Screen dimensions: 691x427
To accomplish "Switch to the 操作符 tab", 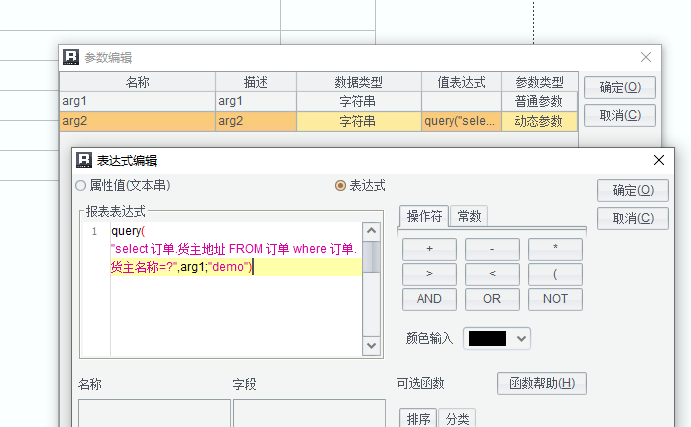I will click(424, 216).
